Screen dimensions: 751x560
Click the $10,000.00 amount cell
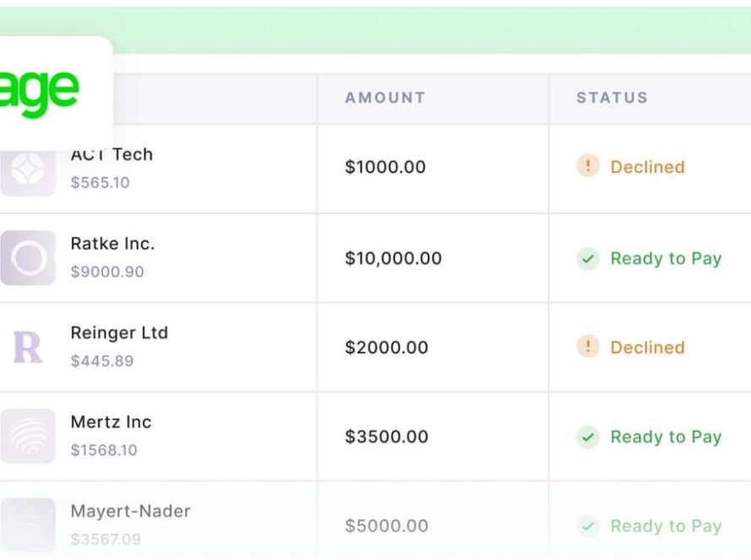pyautogui.click(x=393, y=259)
